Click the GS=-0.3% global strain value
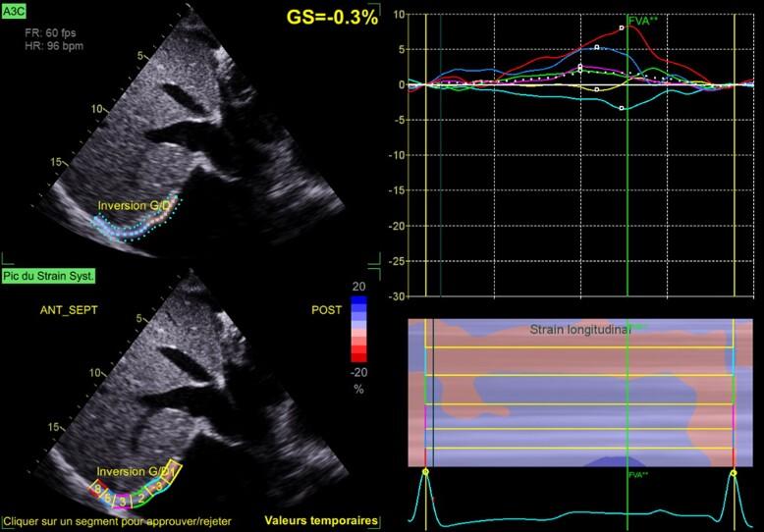 point(332,17)
